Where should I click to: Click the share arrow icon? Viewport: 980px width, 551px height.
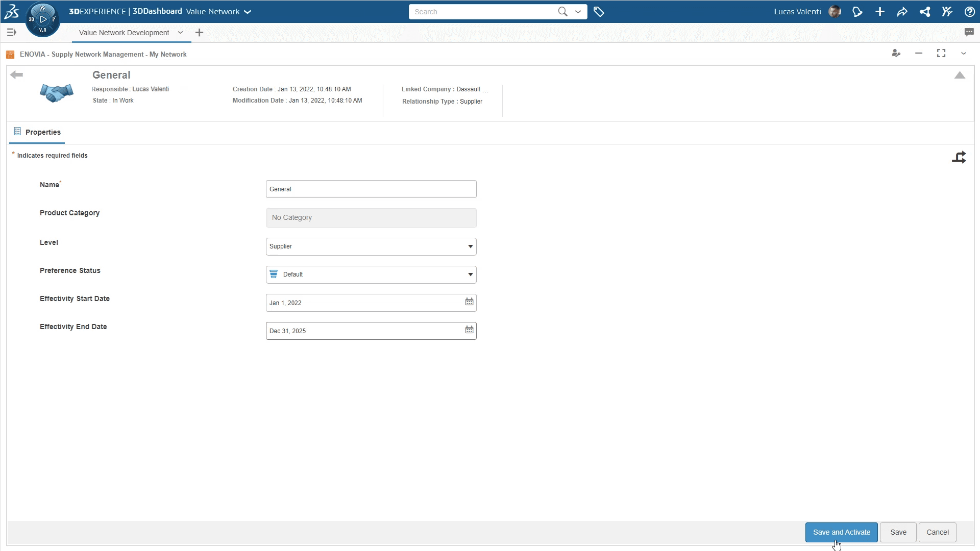coord(902,11)
